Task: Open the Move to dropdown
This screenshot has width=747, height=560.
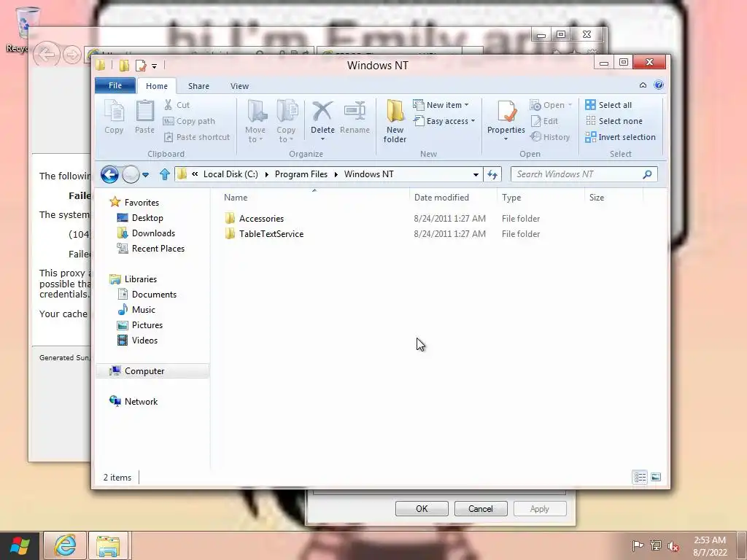Action: click(x=255, y=122)
